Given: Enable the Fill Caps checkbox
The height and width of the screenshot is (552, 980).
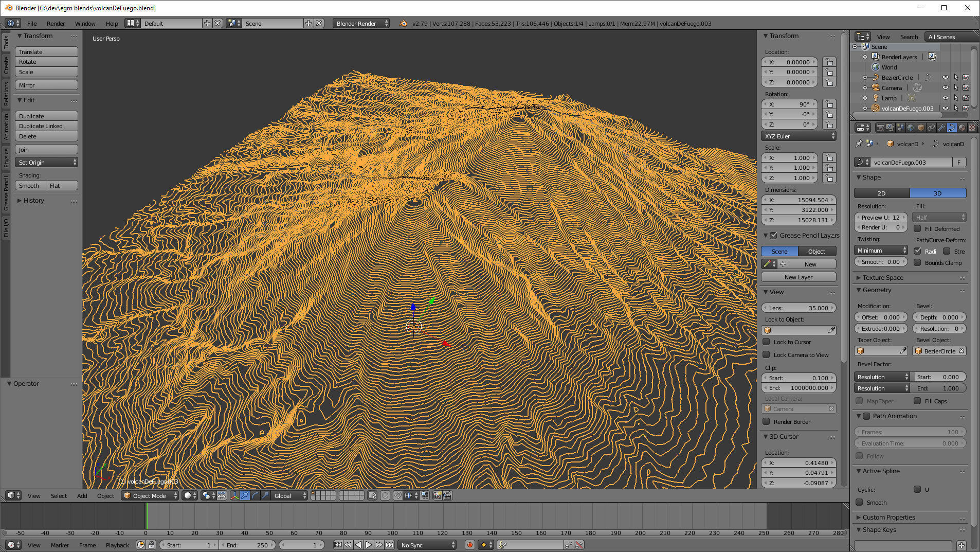Looking at the screenshot, I should pos(917,401).
